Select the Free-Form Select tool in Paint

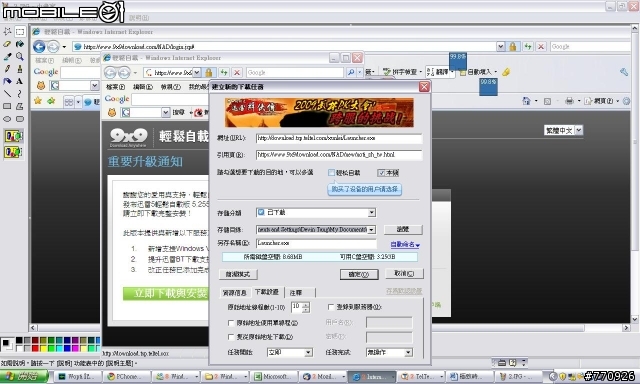pyautogui.click(x=7, y=31)
